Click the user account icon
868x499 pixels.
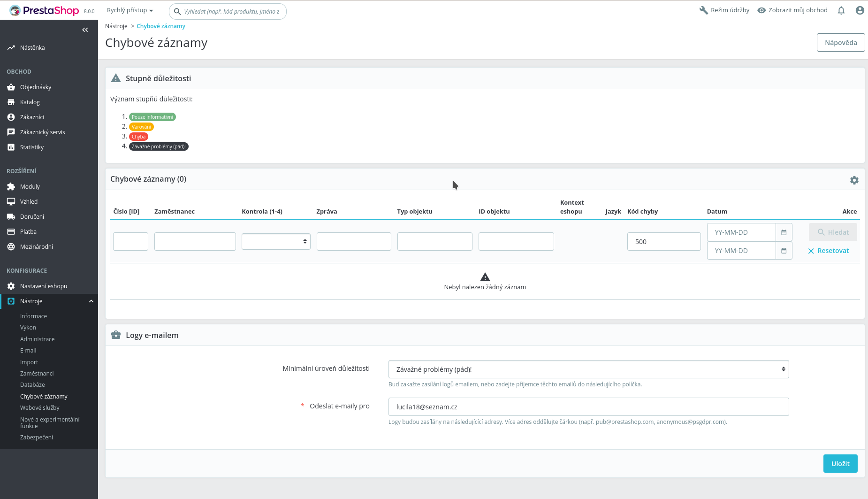860,10
